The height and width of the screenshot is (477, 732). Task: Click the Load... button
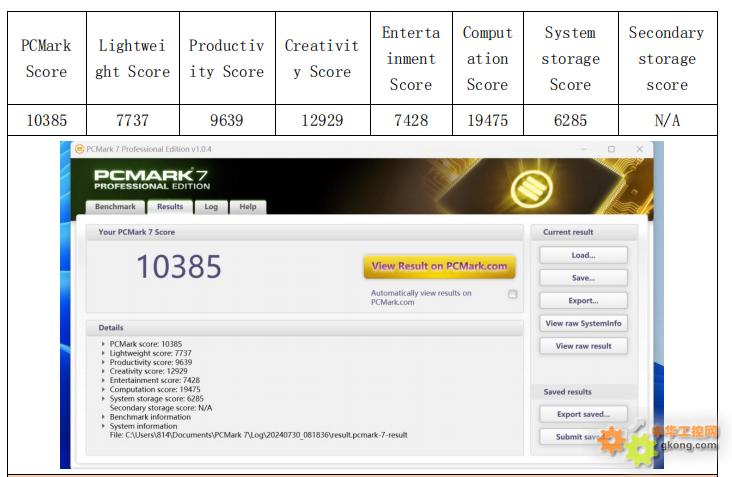pyautogui.click(x=583, y=255)
